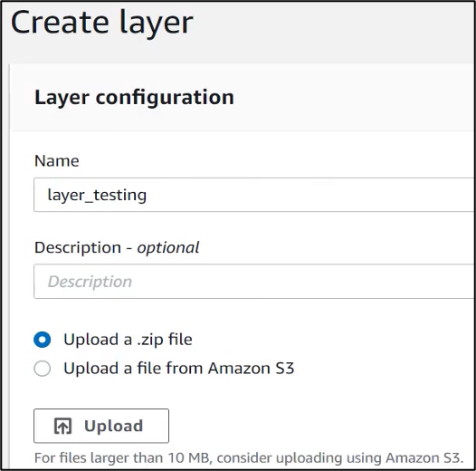Click the italic 'optional' word

pos(168,247)
